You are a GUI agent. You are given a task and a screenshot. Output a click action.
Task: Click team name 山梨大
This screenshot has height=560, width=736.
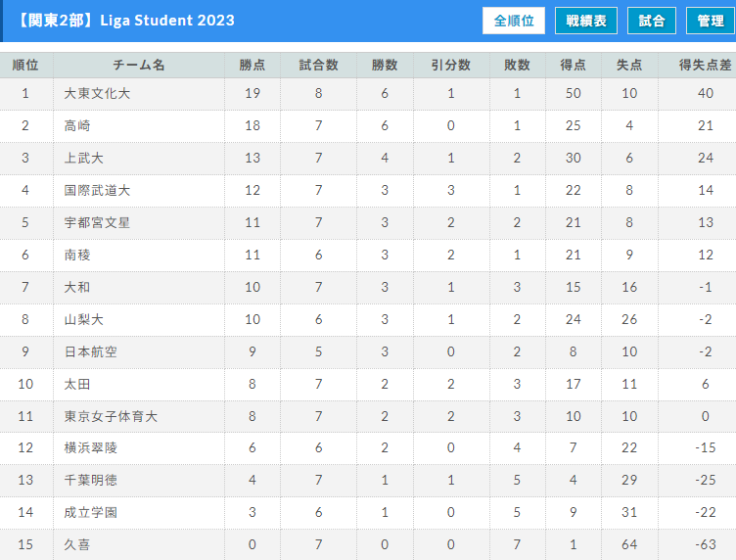(x=83, y=320)
